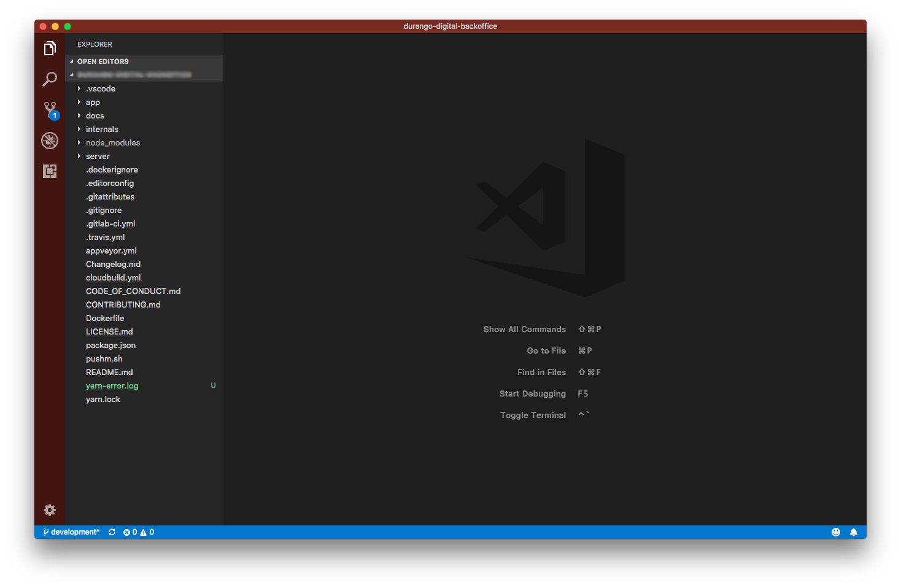Image resolution: width=901 pixels, height=588 pixels.
Task: Open the Extensions view icon
Action: coord(50,171)
